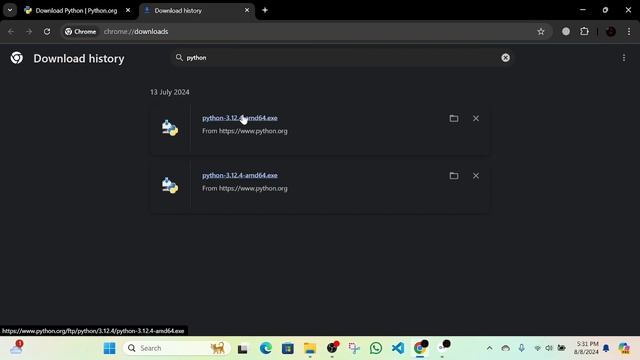Focus the chrome://downloads address bar
The width and height of the screenshot is (640, 360).
[306, 31]
